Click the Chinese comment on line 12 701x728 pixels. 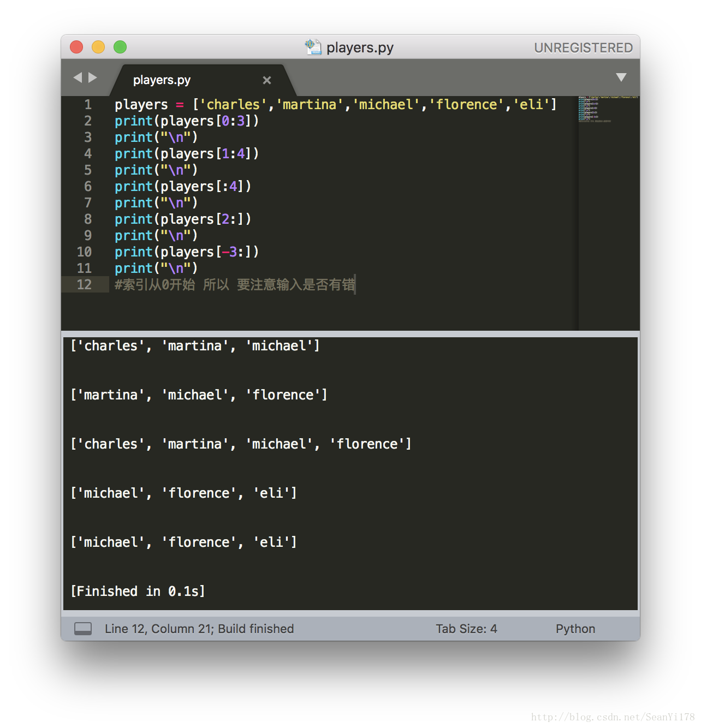235,284
